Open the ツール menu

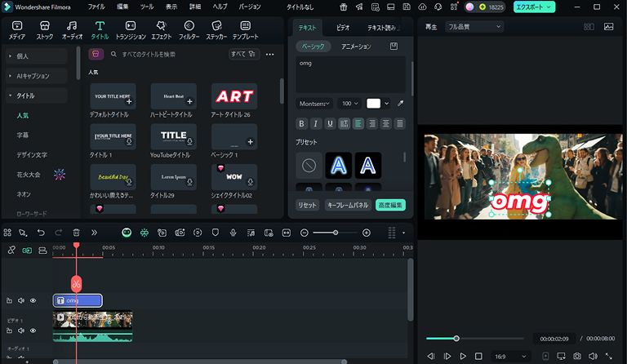click(x=147, y=7)
